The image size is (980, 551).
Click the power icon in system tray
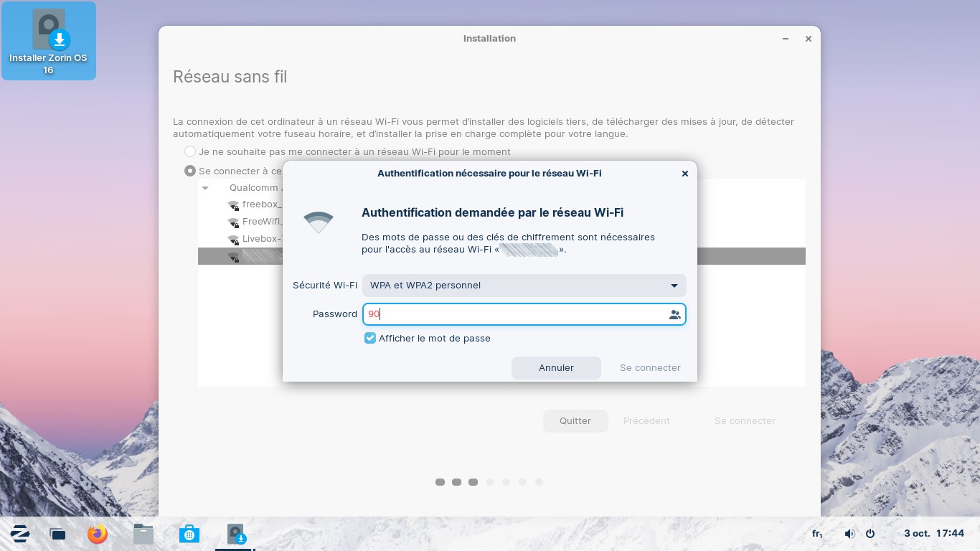coord(870,534)
